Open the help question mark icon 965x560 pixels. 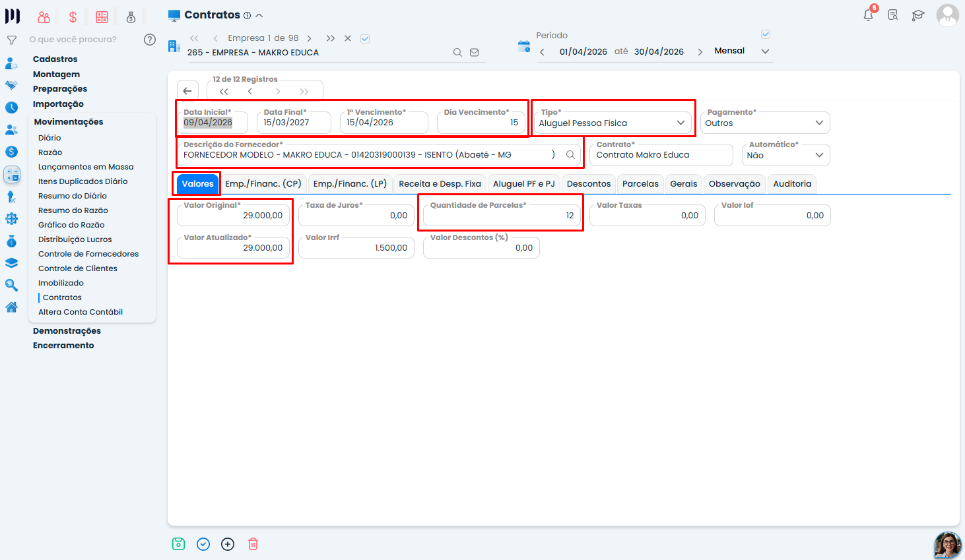tap(150, 40)
